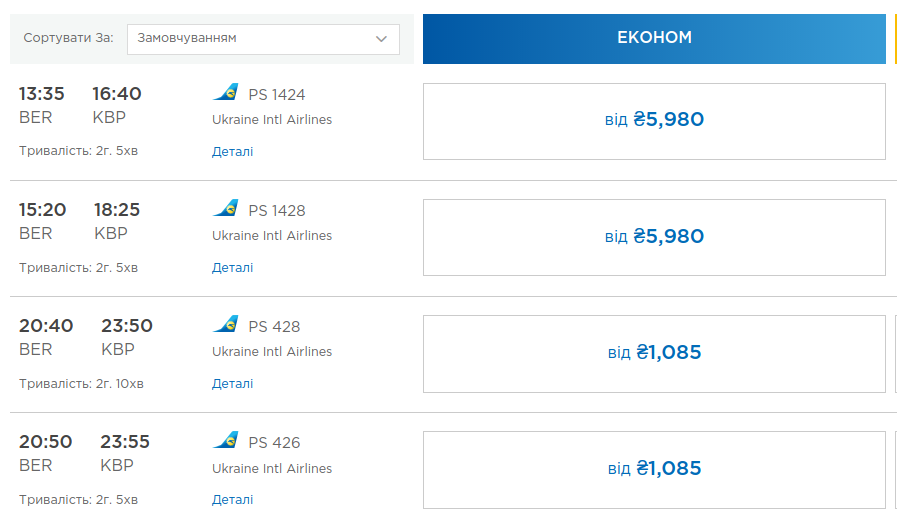Viewport: 897px width, 522px height.
Task: Select the ₴5,980 fare for the 13:35 flight
Action: pos(654,121)
